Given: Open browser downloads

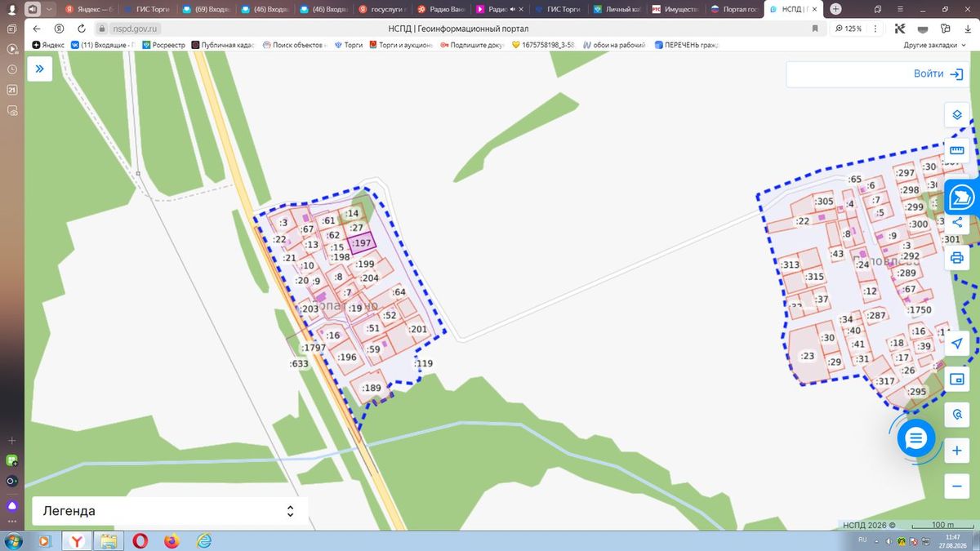Looking at the screenshot, I should coord(967,29).
